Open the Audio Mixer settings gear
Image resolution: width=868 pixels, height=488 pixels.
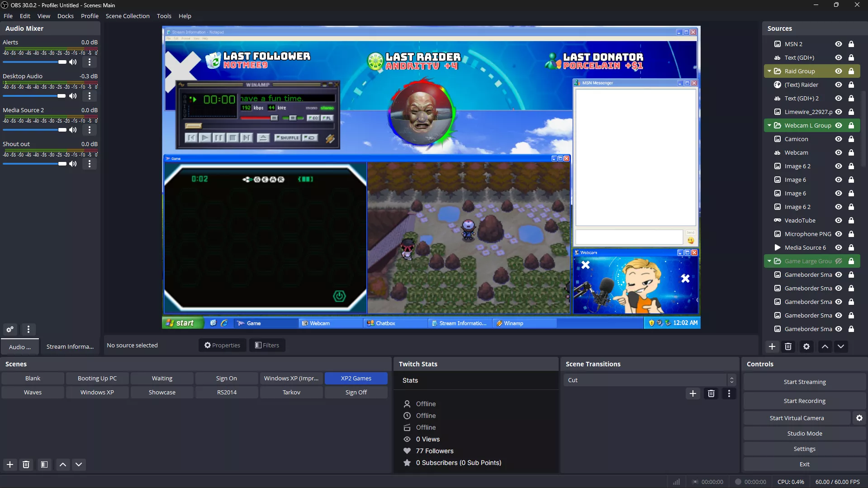[x=10, y=330]
